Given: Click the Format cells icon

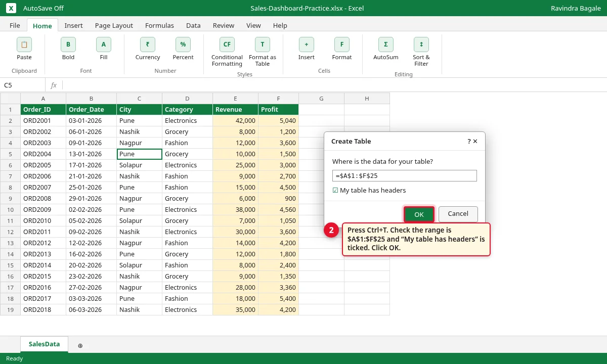Looking at the screenshot, I should 342,44.
